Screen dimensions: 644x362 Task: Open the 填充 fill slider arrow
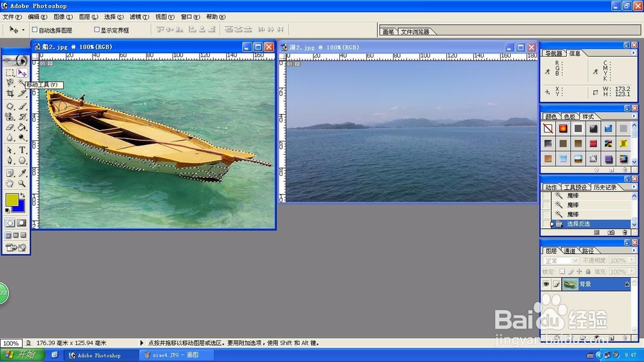pyautogui.click(x=632, y=271)
